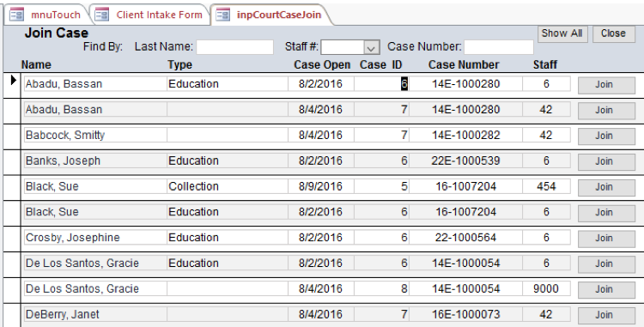Join the DeBerry, Janet case

coord(606,316)
